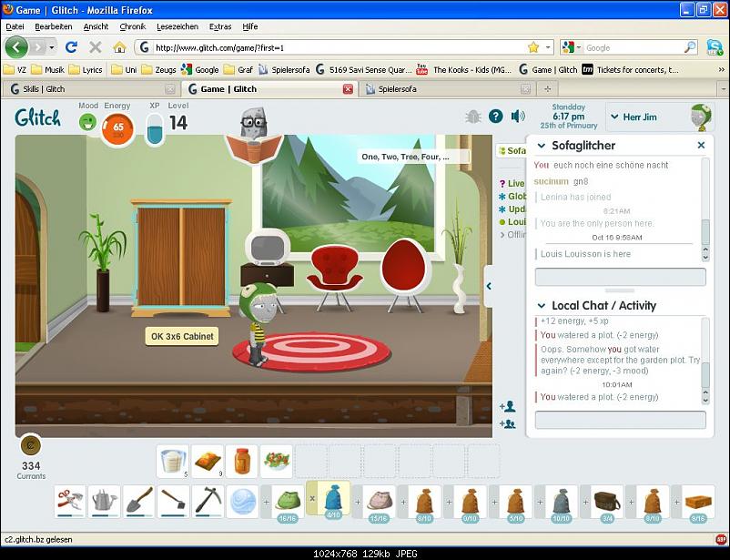Bookmark page with the star icon

[x=533, y=47]
